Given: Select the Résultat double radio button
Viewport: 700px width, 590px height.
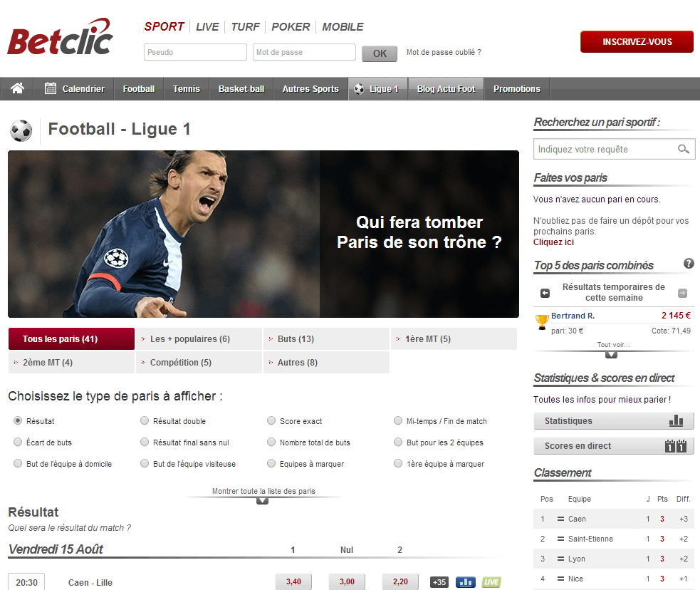Looking at the screenshot, I should coord(145,420).
